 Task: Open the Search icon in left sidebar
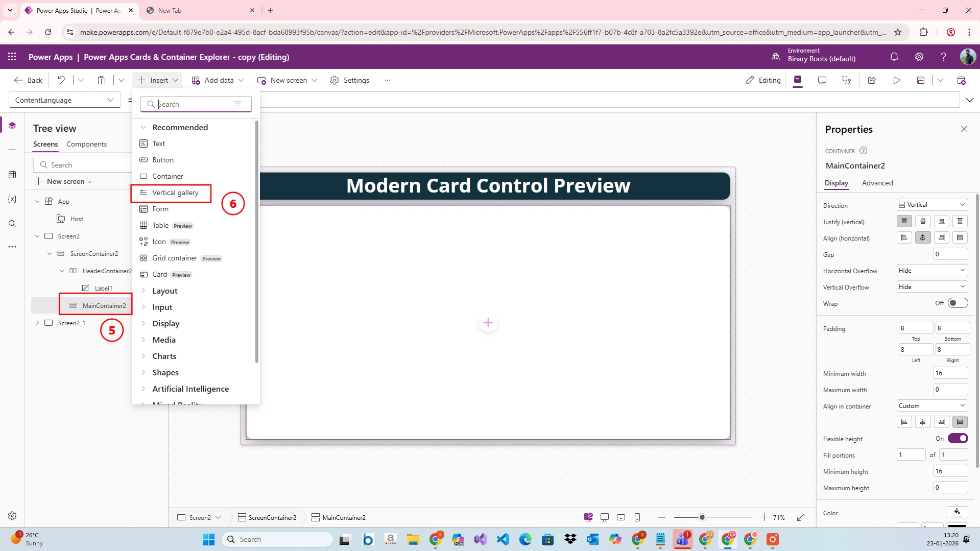pos(12,224)
